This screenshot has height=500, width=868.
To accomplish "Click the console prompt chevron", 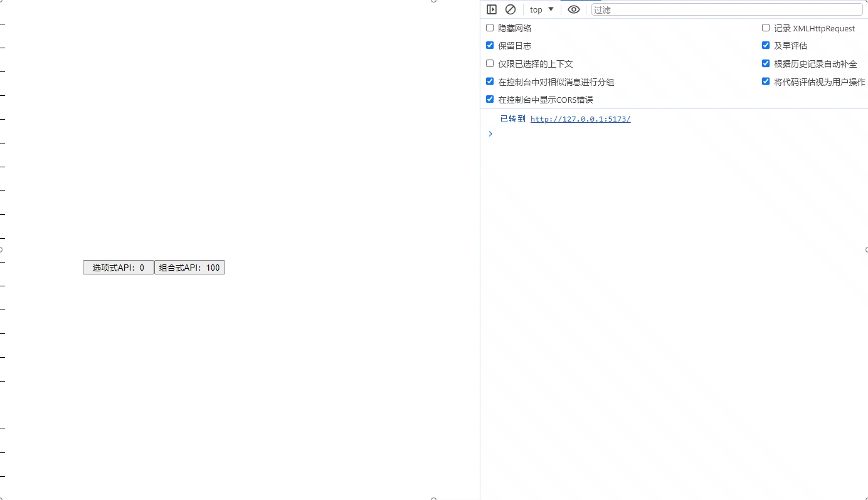I will 490,133.
